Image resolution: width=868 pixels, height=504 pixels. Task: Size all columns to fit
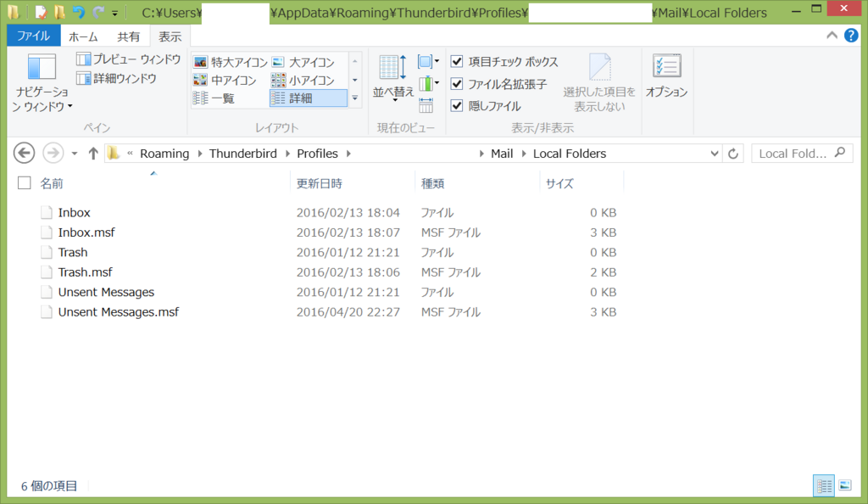426,104
